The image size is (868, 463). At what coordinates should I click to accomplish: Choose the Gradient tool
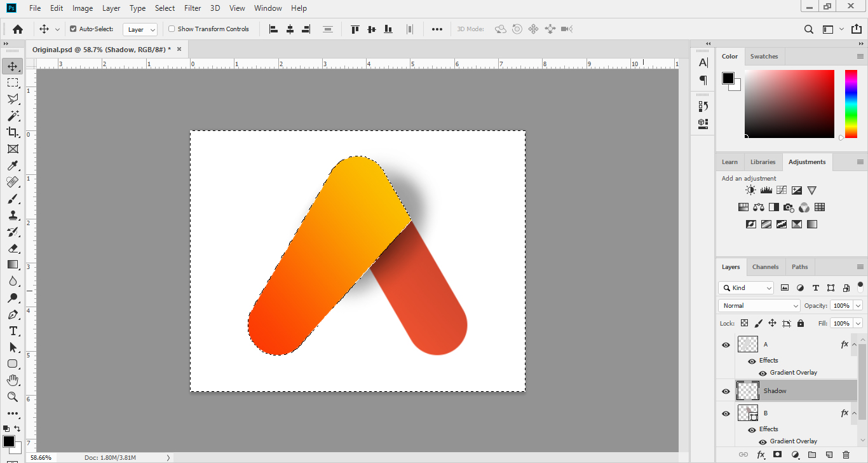(x=13, y=265)
